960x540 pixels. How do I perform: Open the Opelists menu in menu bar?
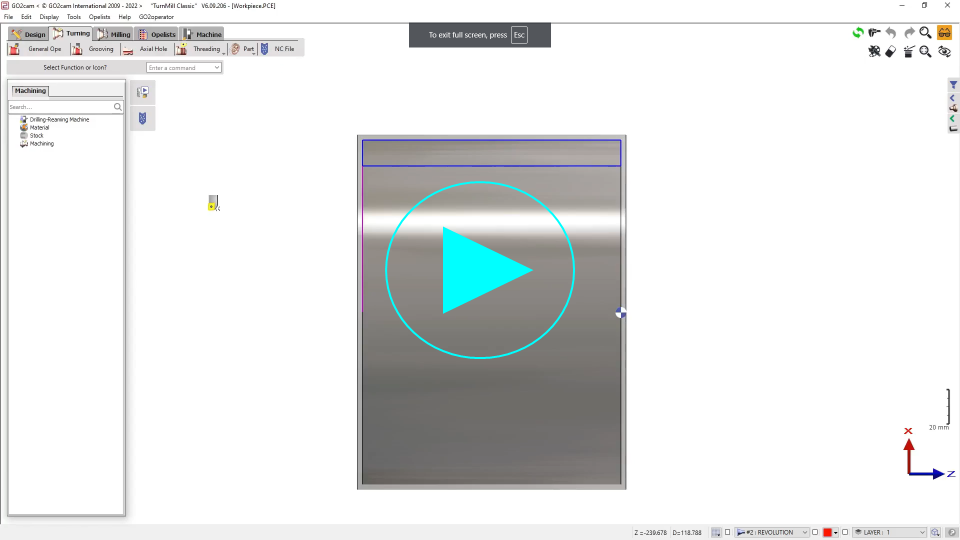click(x=99, y=17)
